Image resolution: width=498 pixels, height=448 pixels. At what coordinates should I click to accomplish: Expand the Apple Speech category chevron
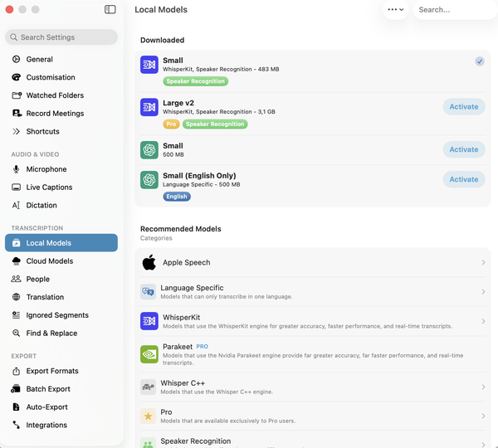point(483,262)
